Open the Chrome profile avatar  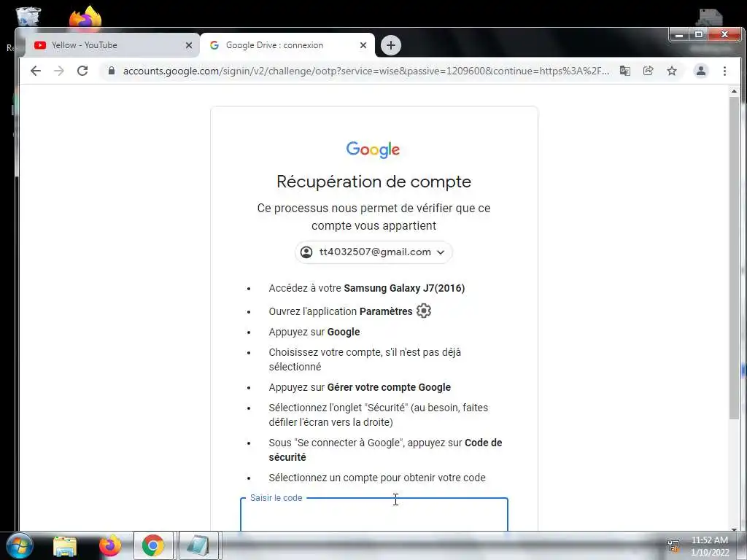pyautogui.click(x=701, y=71)
